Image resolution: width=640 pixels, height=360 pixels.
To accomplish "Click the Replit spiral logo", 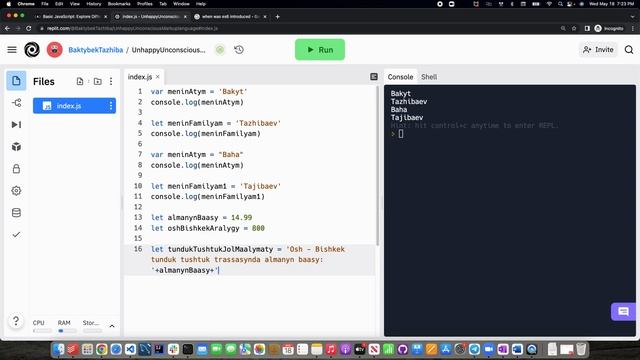I will 32,50.
